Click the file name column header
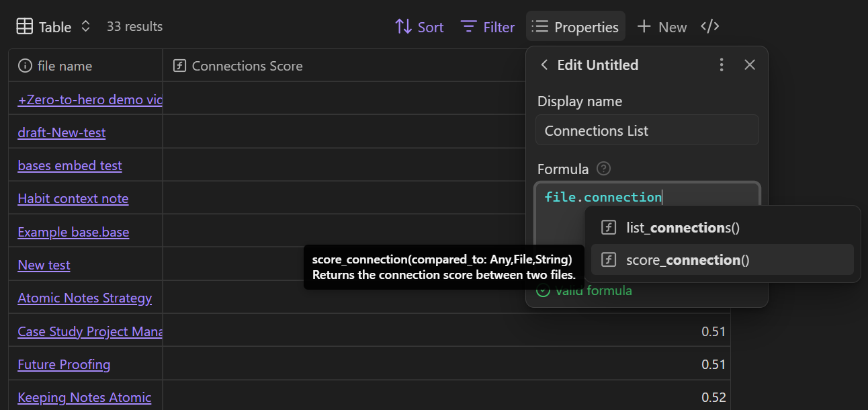This screenshot has height=410, width=868. tap(64, 66)
